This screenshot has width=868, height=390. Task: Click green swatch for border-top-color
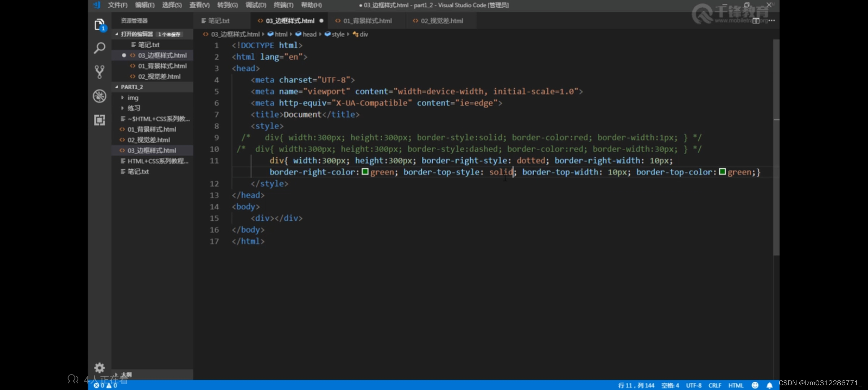[722, 172]
